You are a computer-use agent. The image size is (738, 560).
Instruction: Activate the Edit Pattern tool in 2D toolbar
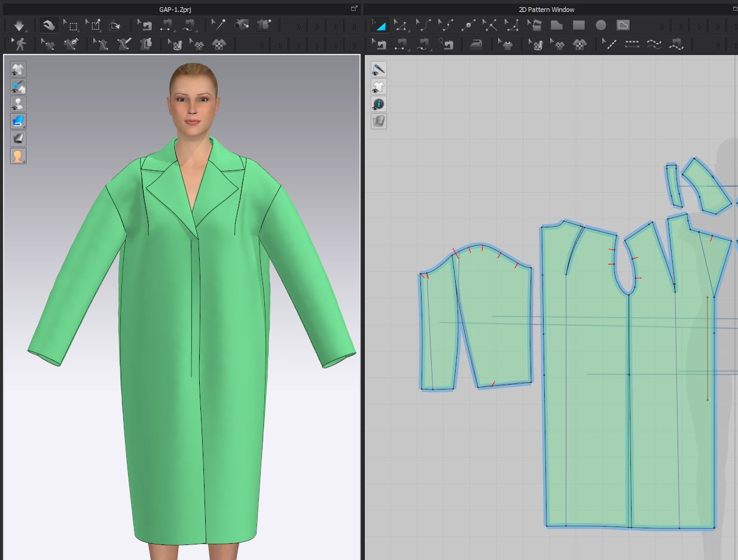pos(401,25)
